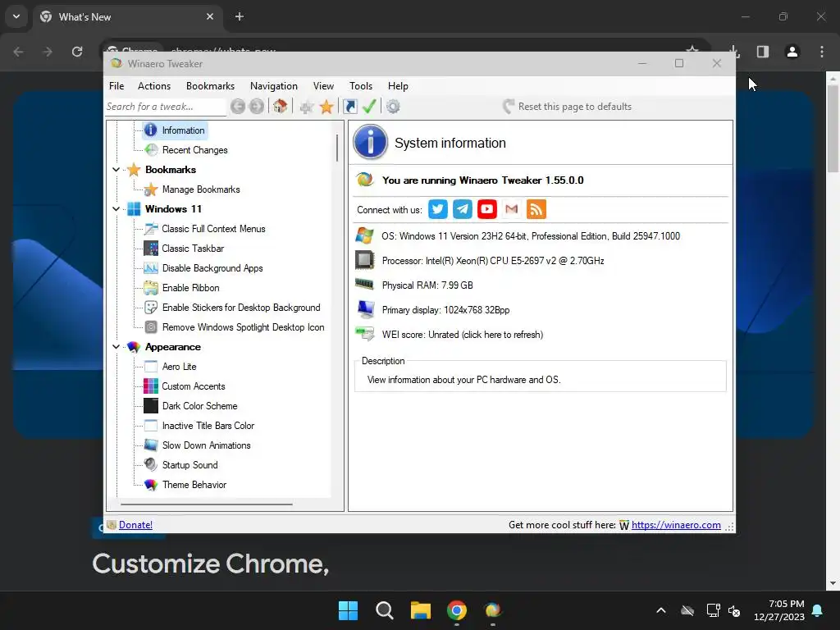
Task: Open the Help menu
Action: pos(398,85)
